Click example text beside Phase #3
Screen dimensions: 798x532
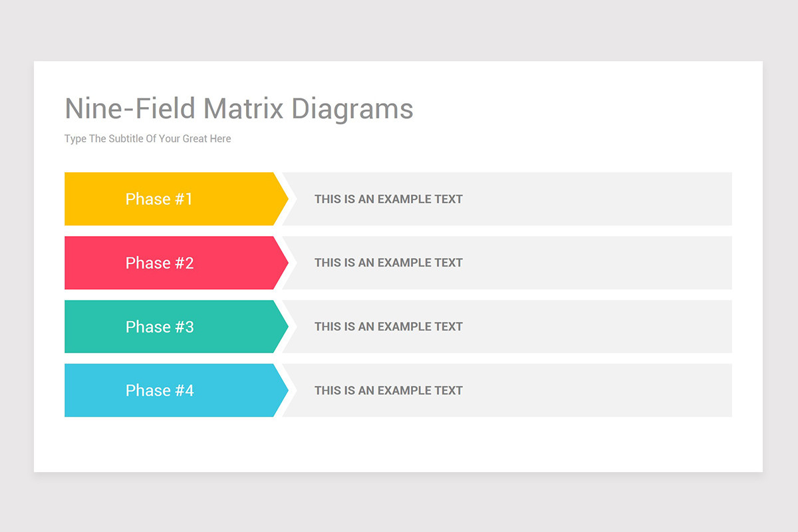point(388,327)
